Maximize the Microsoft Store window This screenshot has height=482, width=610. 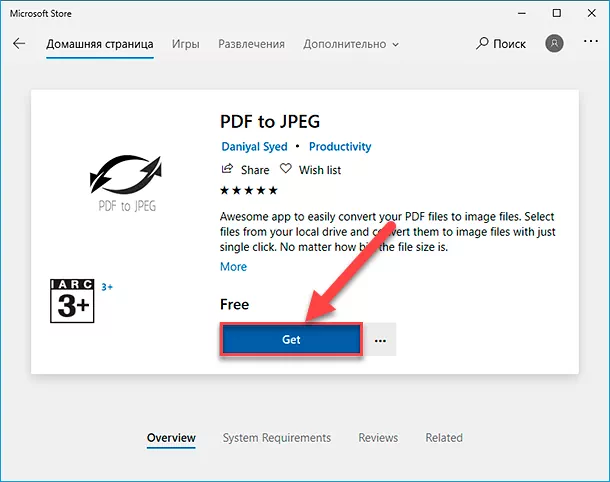tap(557, 13)
